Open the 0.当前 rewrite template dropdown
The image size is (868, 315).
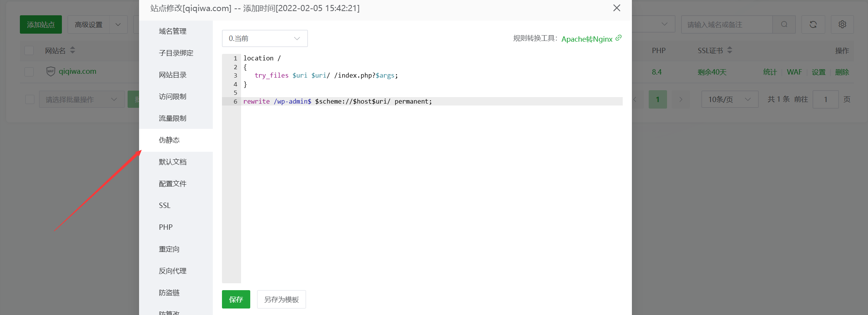264,38
